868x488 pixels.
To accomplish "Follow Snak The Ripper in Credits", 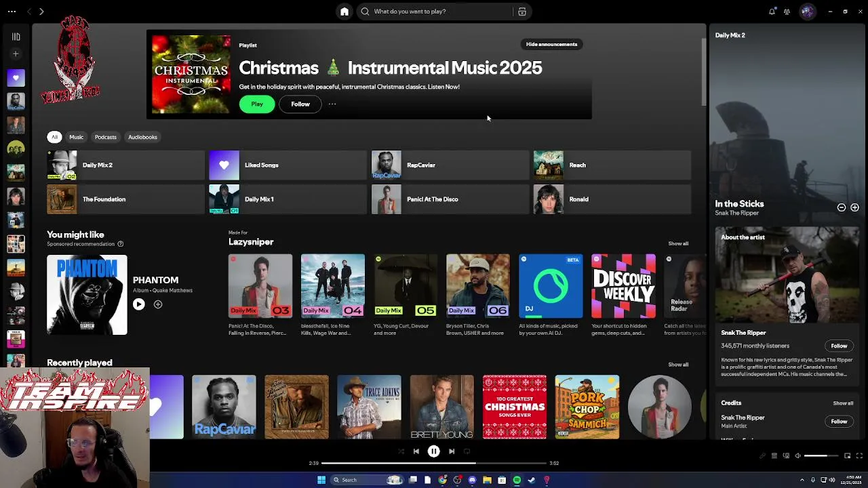I will [x=839, y=422].
